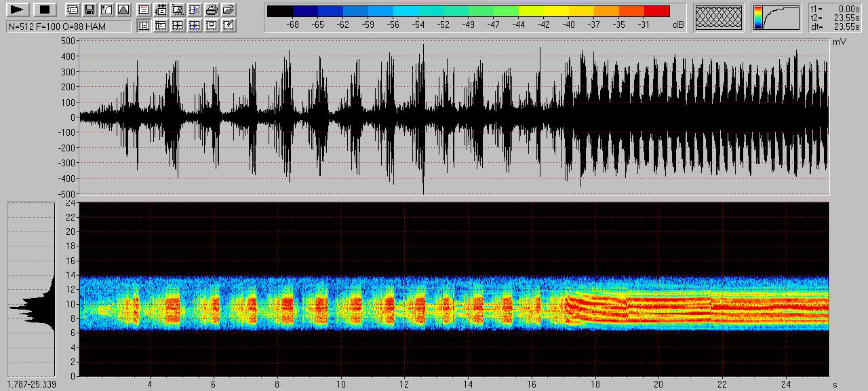Click the printer icon
Image resolution: width=868 pixels, height=391 pixels.
click(x=212, y=10)
